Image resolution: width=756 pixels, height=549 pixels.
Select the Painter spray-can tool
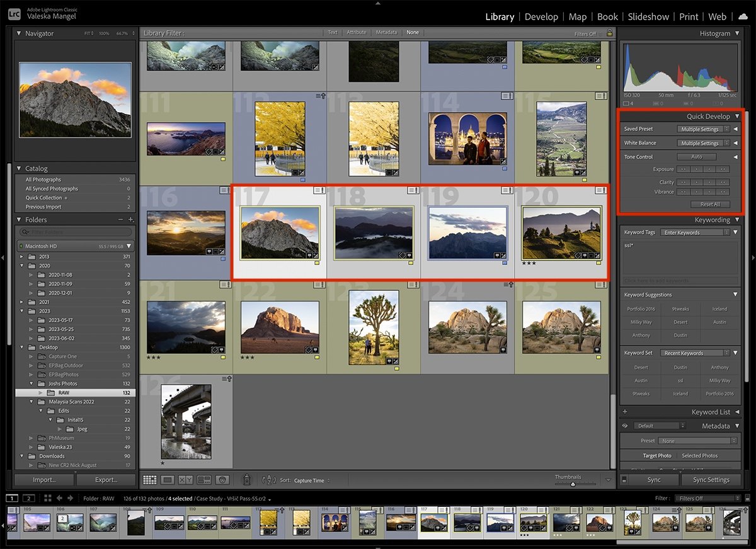(247, 479)
